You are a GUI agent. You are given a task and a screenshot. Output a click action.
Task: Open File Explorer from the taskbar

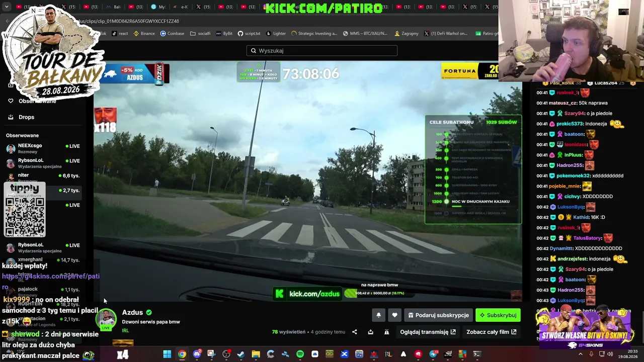coord(256,354)
